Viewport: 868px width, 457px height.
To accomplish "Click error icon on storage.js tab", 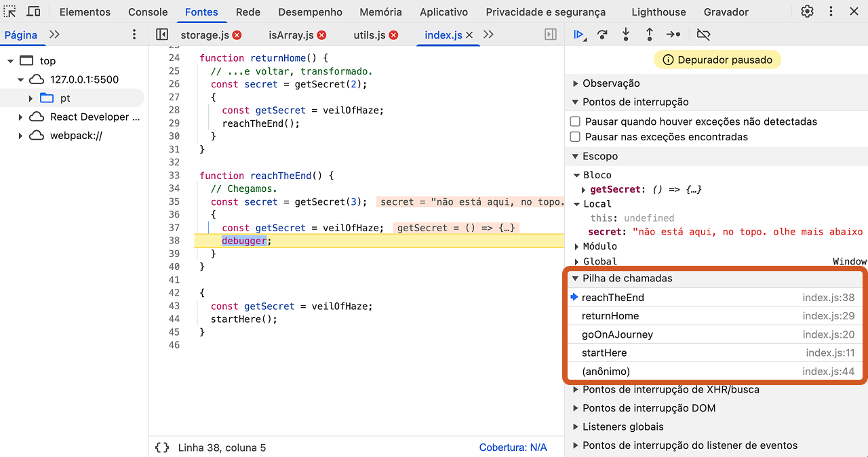I will [x=237, y=35].
